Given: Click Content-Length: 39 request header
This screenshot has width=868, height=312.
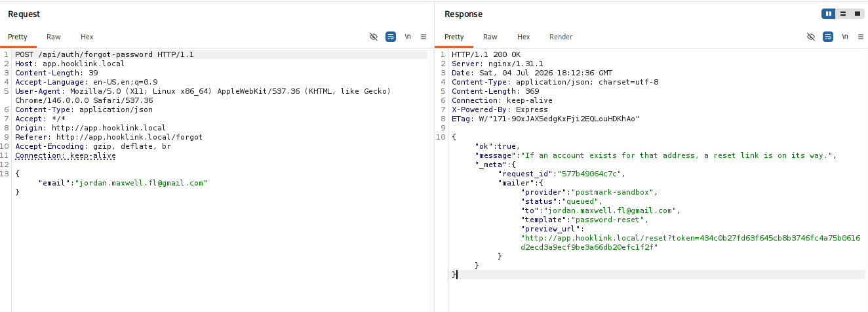Looking at the screenshot, I should [56, 73].
